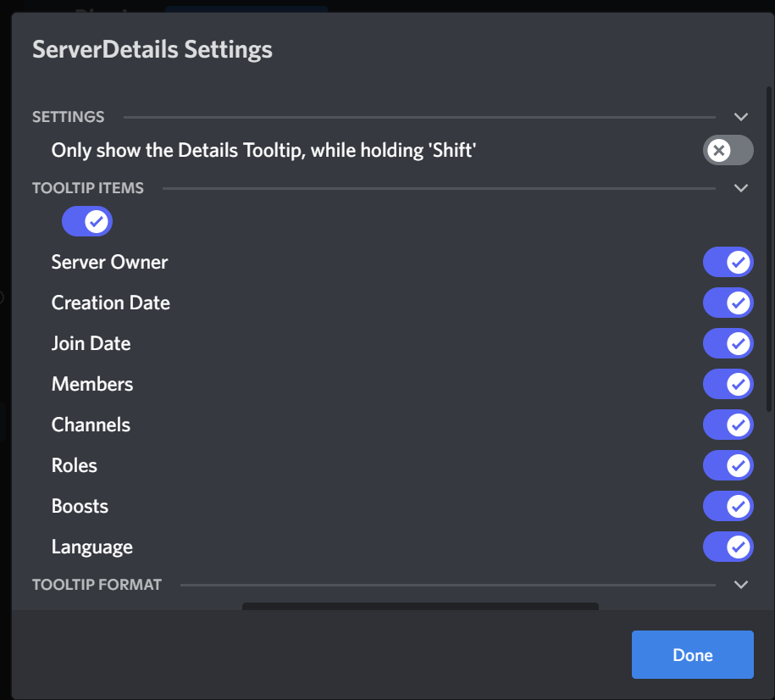Viewport: 775px width, 700px height.
Task: Turn off the Channels toggle
Action: 728,425
